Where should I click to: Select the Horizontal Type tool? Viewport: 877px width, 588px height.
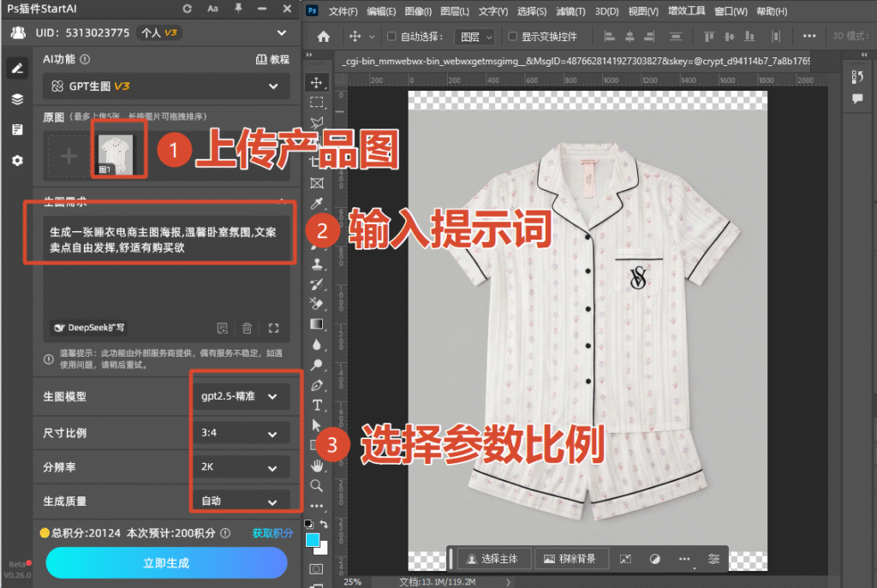tap(317, 405)
